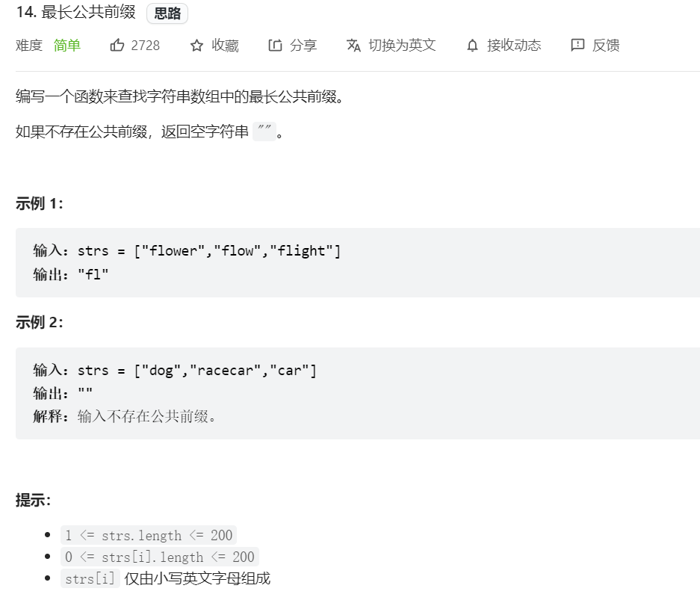Click the "fl" output in example 1
This screenshot has width=700, height=606.
click(93, 274)
